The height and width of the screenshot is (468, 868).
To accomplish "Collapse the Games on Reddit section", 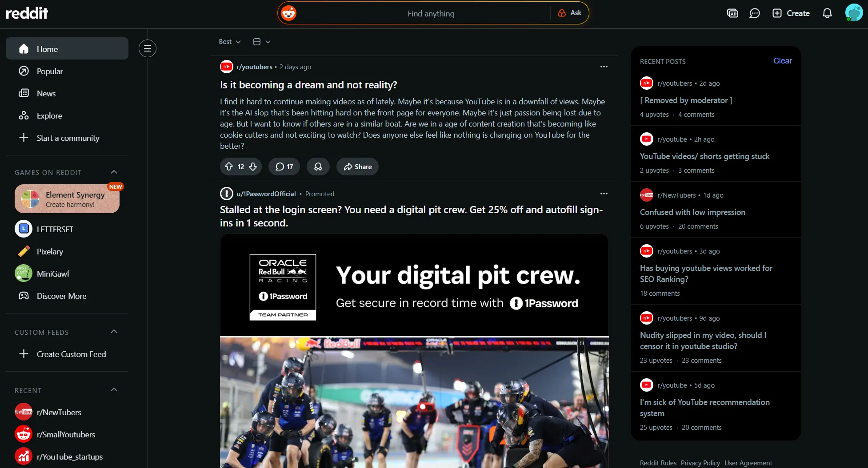I will [114, 172].
